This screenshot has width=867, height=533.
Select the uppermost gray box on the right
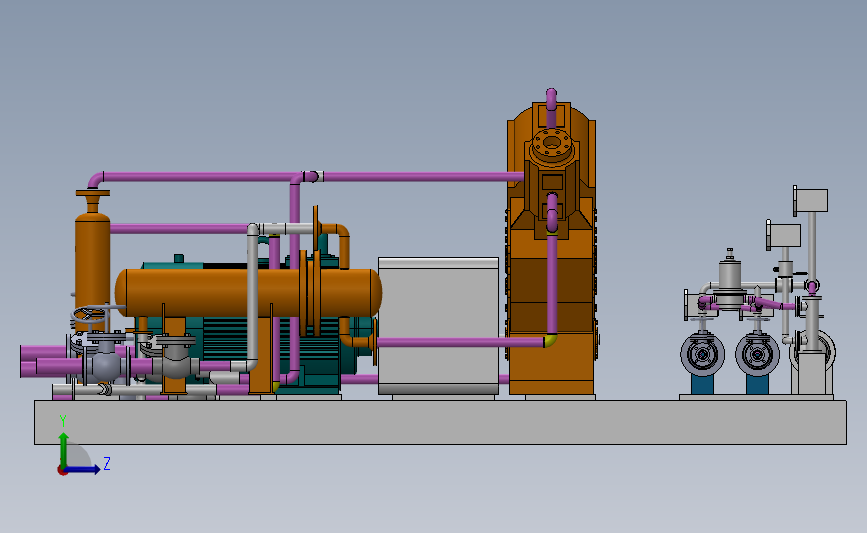pyautogui.click(x=812, y=200)
